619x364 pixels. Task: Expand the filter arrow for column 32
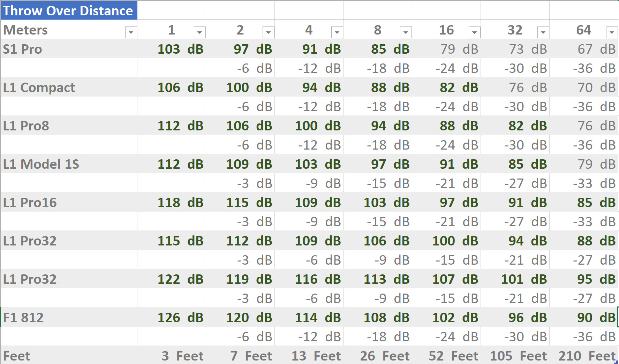(543, 32)
